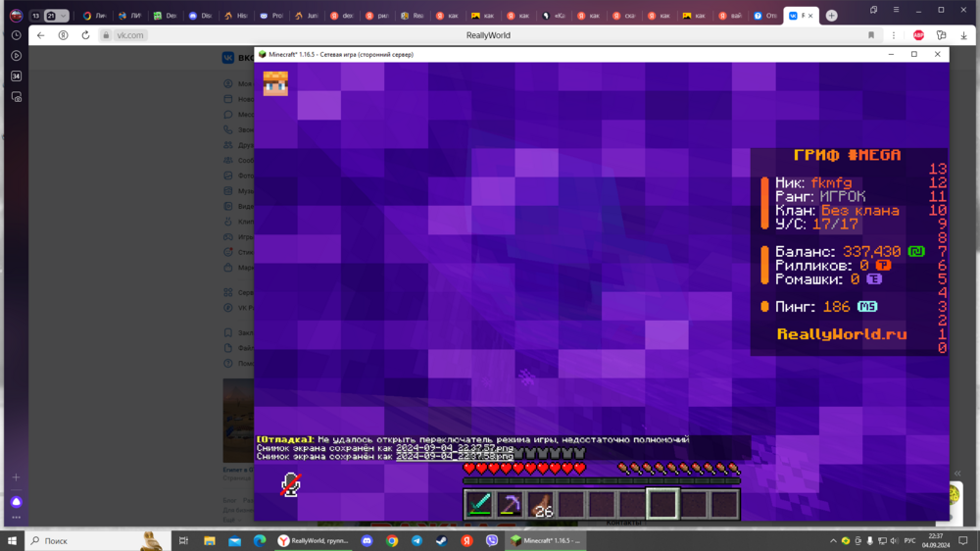Click the balance value 337,430
The width and height of the screenshot is (980, 551).
(871, 251)
